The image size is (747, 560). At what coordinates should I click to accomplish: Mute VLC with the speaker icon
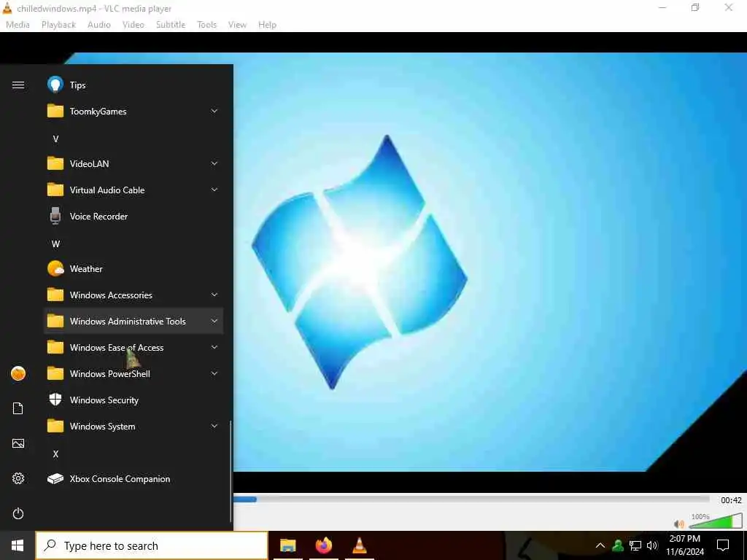[x=679, y=524]
